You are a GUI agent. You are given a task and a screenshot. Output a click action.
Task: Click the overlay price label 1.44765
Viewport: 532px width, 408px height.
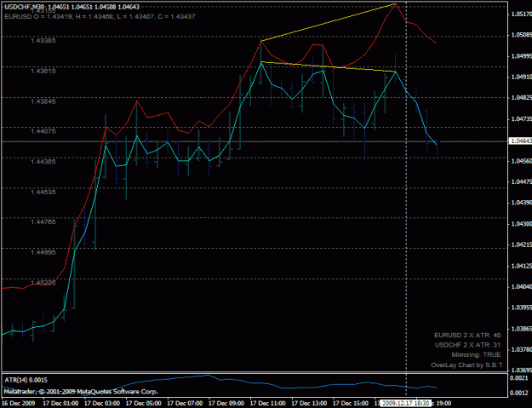click(x=43, y=221)
